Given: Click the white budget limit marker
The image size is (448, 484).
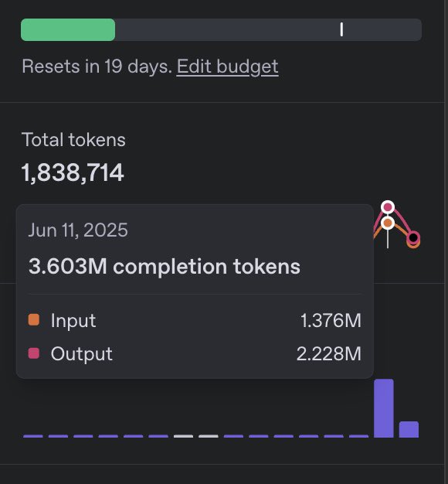Looking at the screenshot, I should click(341, 29).
